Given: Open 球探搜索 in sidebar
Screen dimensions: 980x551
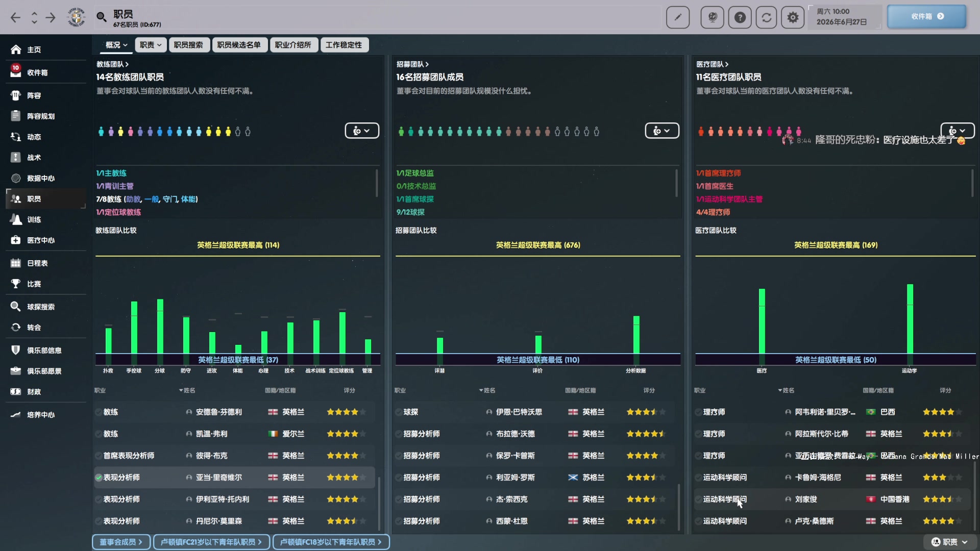Looking at the screenshot, I should pyautogui.click(x=46, y=307).
